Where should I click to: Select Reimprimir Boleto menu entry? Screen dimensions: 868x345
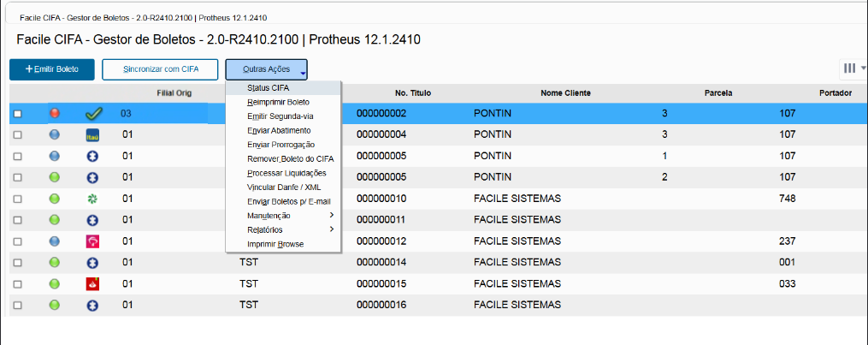coord(283,102)
